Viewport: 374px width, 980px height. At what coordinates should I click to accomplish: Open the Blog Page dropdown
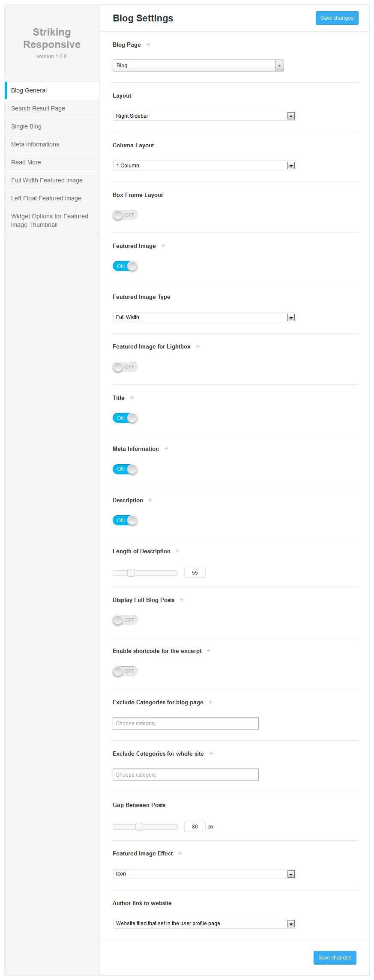tap(198, 66)
